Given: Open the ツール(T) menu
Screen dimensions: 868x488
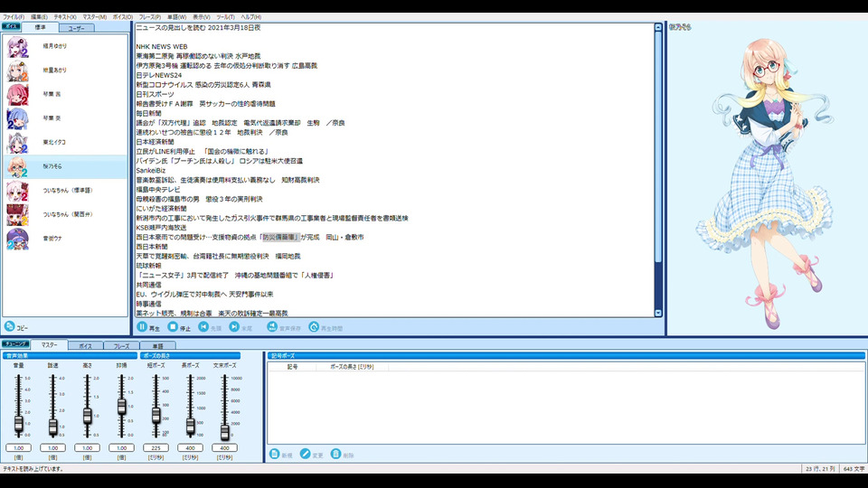Looking at the screenshot, I should [225, 17].
